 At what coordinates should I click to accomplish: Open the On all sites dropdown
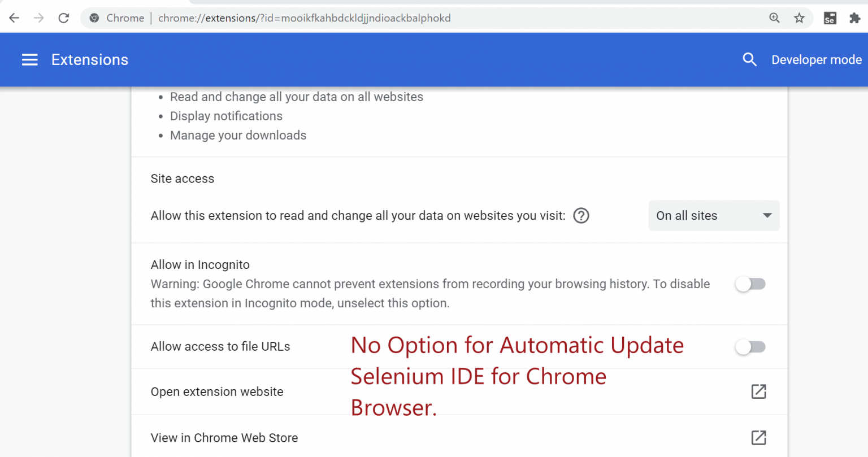click(714, 215)
